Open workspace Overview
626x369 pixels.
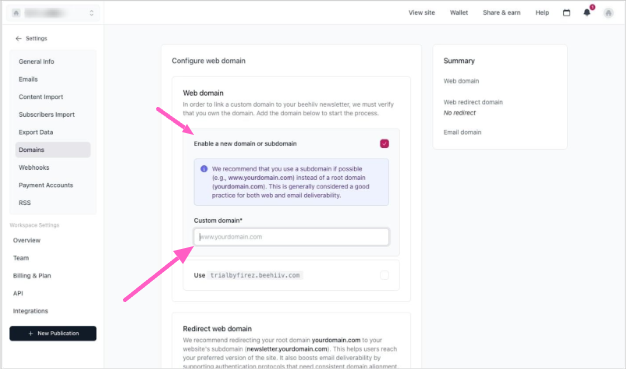26,240
